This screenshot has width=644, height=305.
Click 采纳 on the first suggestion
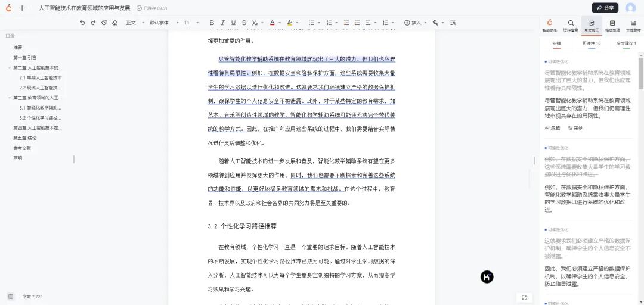click(x=575, y=128)
